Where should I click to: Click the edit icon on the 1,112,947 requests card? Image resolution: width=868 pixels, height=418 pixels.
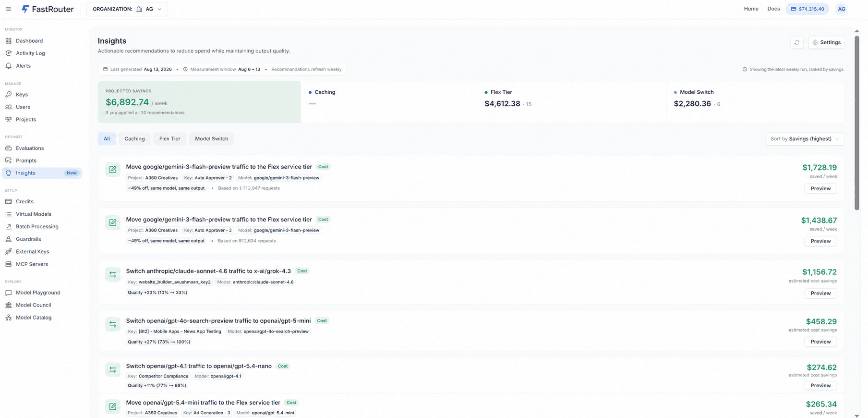click(113, 170)
